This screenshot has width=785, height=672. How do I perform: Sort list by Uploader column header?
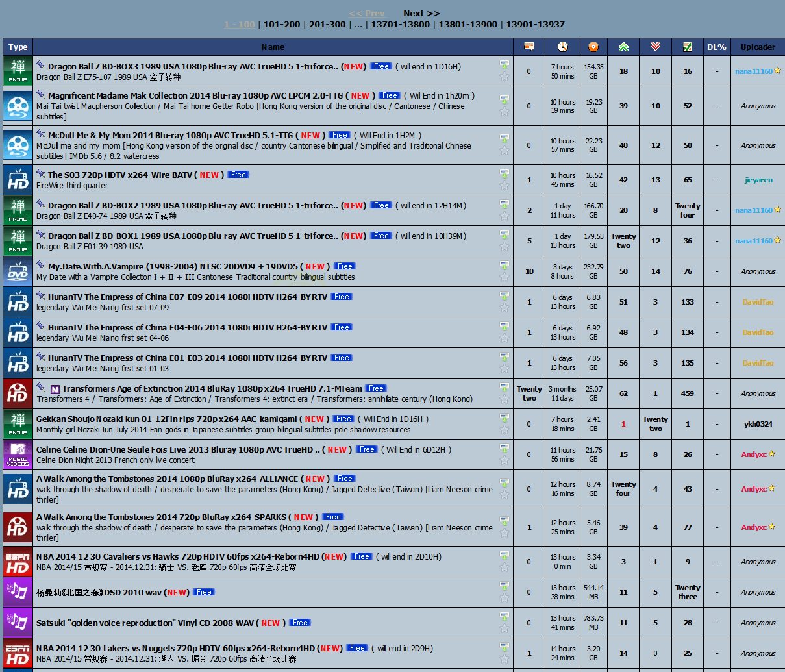(758, 47)
